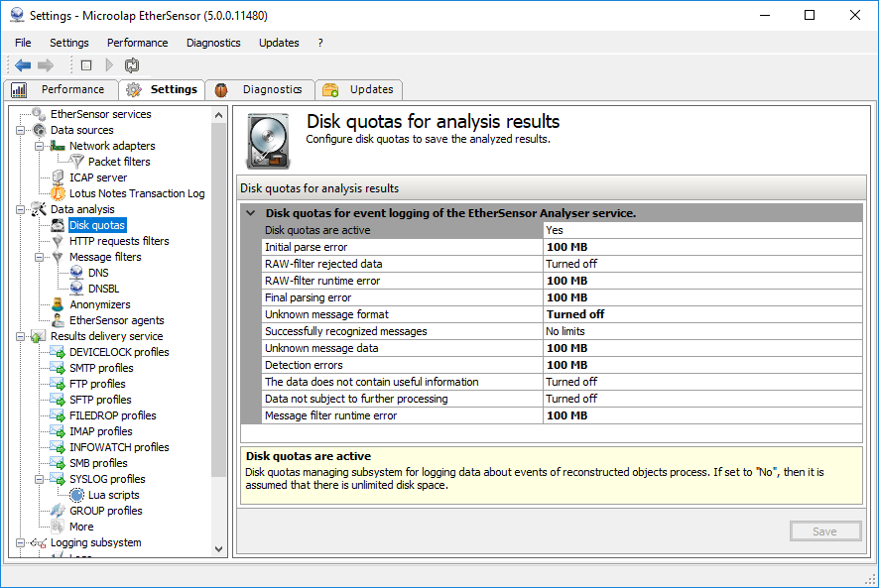This screenshot has height=588, width=879.
Task: Open the Updates menu
Action: point(279,43)
